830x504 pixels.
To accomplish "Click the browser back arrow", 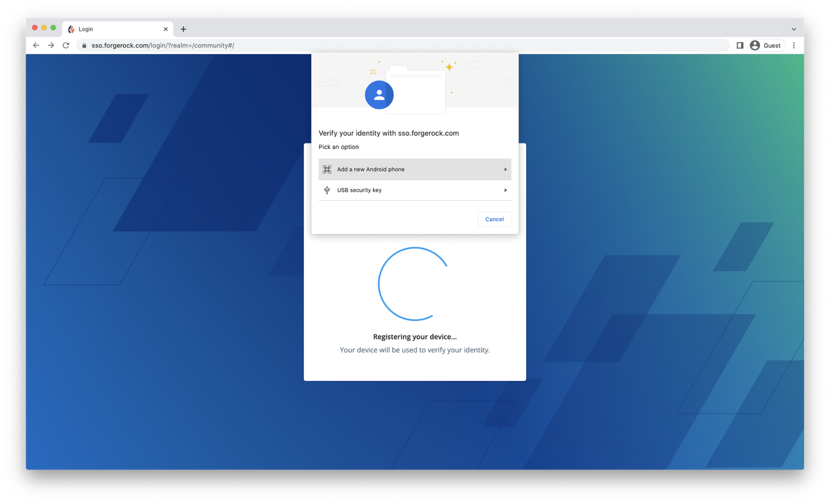I will click(x=36, y=46).
